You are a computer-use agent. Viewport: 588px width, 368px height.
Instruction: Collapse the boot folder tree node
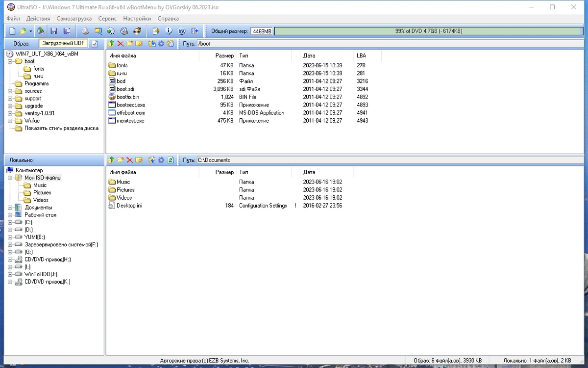pyautogui.click(x=10, y=61)
